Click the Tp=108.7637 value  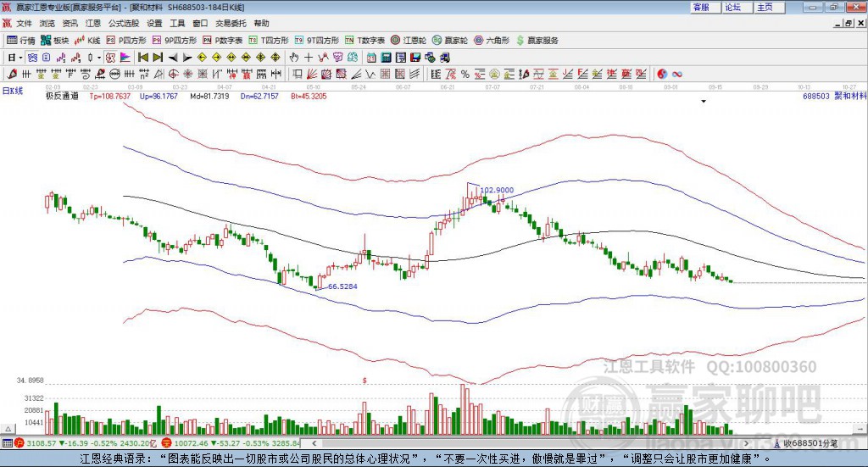110,97
